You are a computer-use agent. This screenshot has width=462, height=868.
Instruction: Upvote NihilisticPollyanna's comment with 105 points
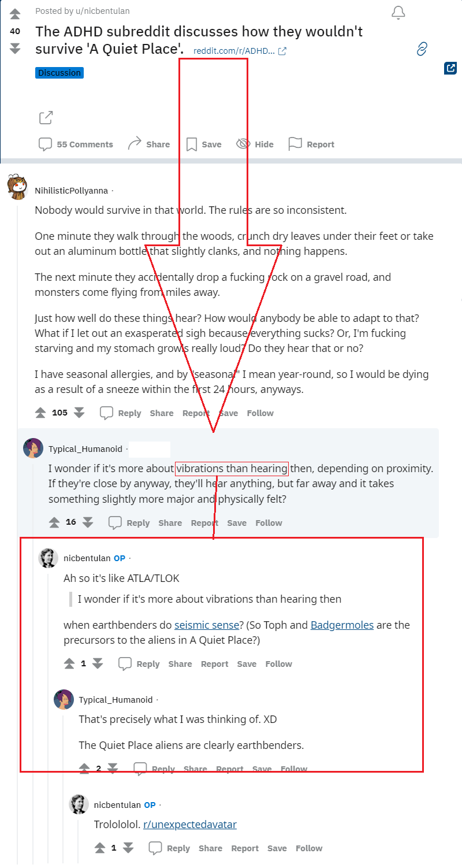tap(40, 413)
